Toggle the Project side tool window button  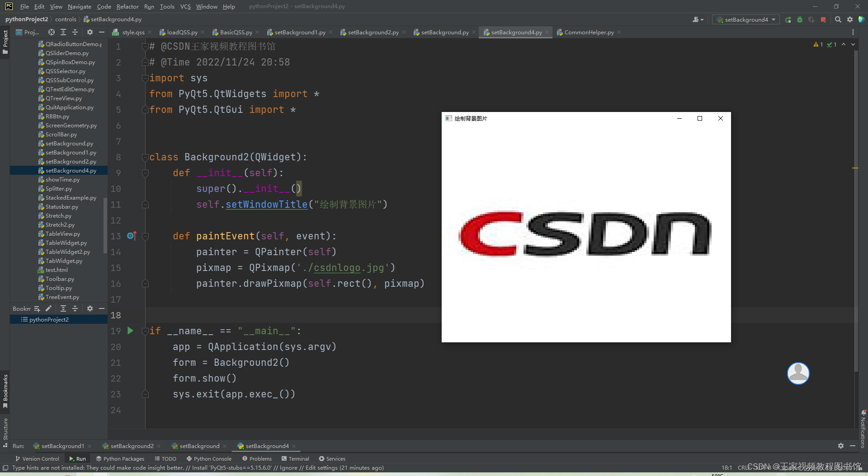[5, 42]
